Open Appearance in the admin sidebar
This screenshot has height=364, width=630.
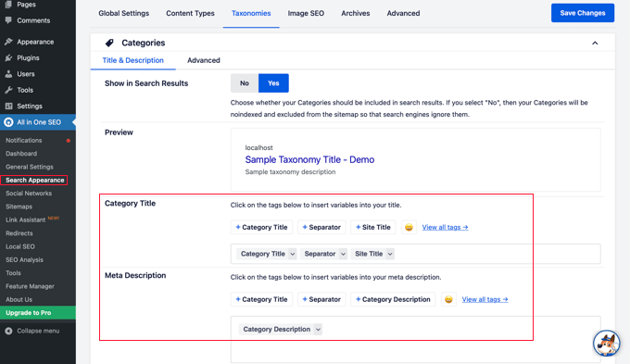click(x=35, y=42)
